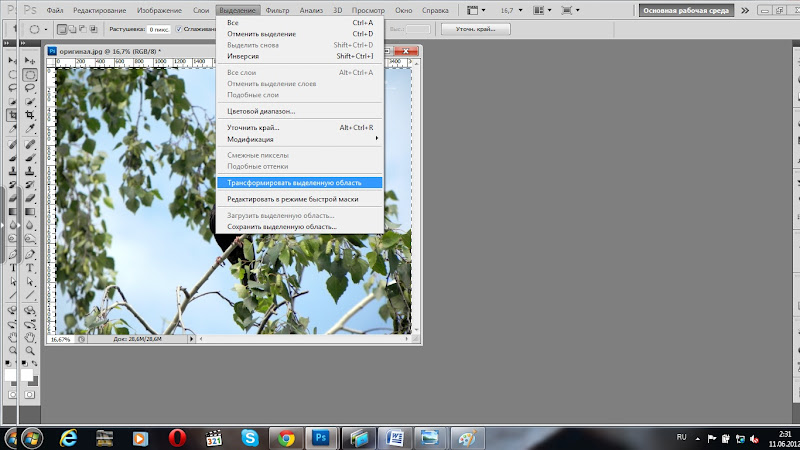Select the Gradient tool in the right tool column
Screen dimensions: 800x450
click(x=30, y=211)
